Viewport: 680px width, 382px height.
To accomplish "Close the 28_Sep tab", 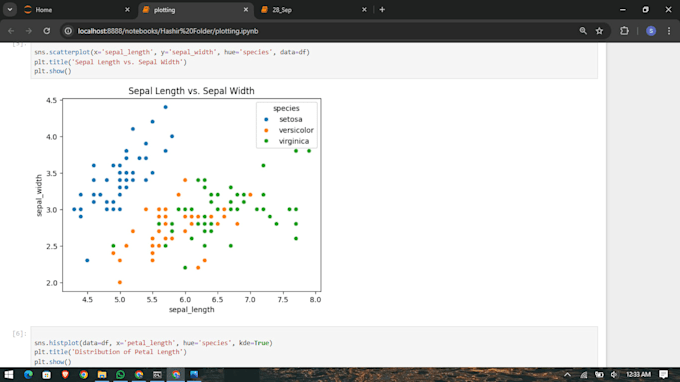I will click(364, 10).
